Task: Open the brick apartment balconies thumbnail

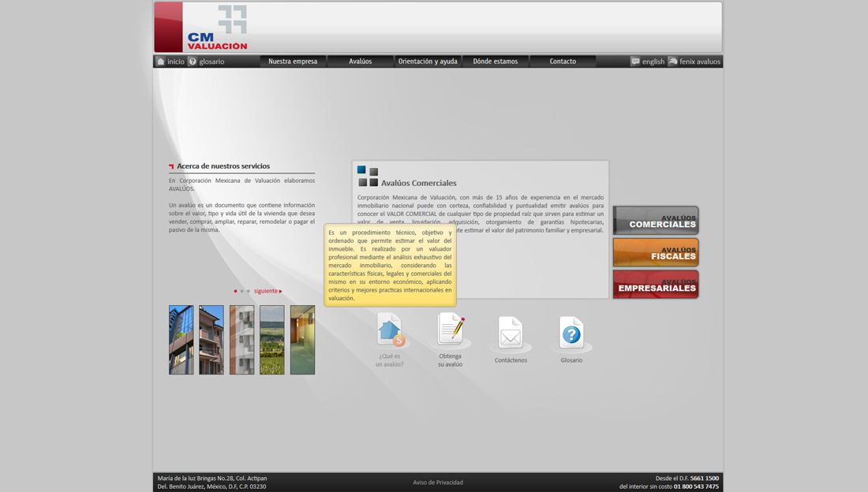Action: click(211, 340)
